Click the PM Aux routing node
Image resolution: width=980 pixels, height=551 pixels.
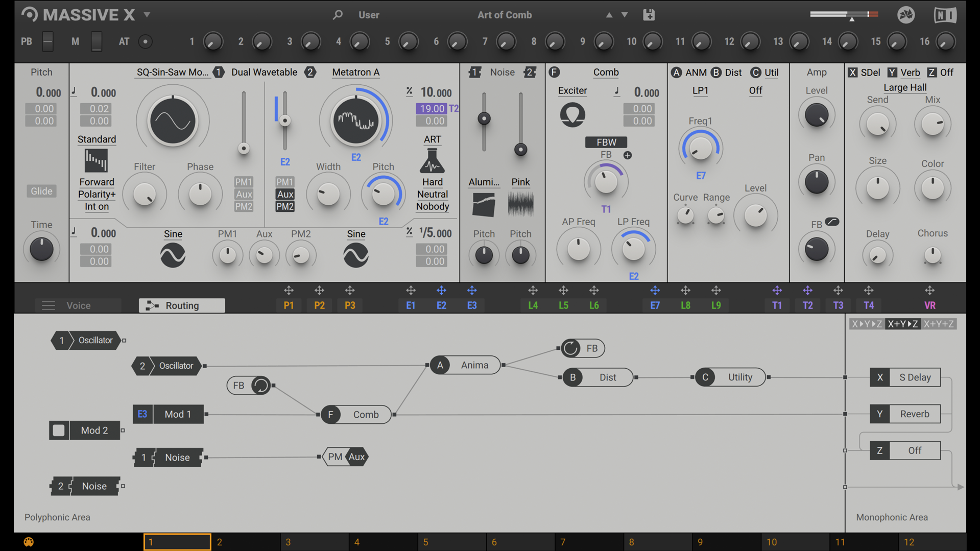point(345,457)
